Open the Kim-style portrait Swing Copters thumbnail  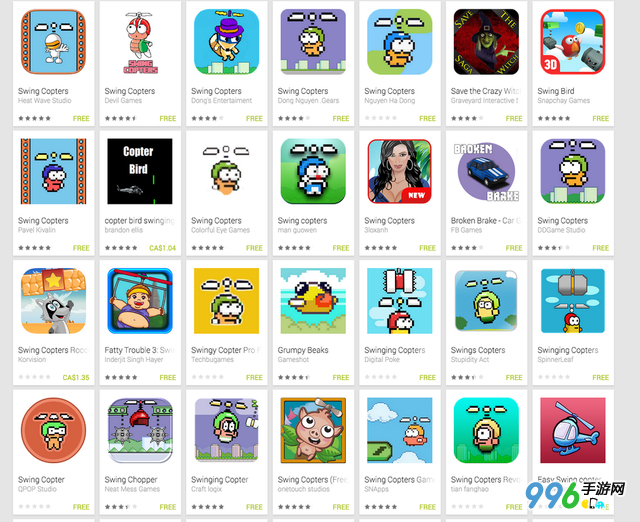pyautogui.click(x=400, y=171)
